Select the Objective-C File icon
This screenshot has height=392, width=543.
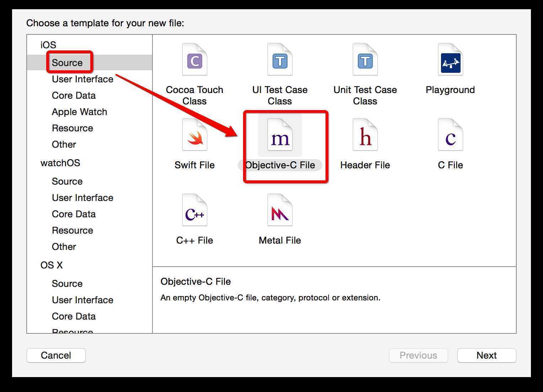[x=280, y=135]
